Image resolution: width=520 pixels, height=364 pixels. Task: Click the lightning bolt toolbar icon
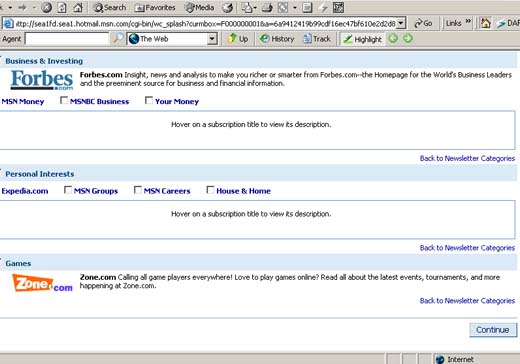pos(323,7)
